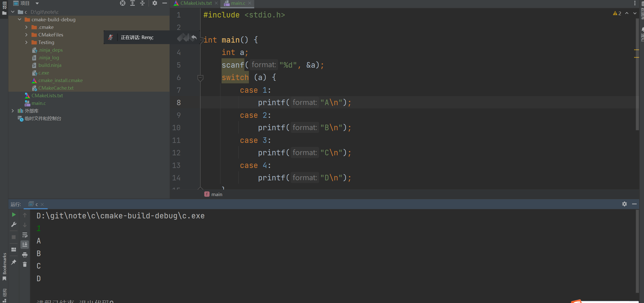Collapse the switch block fold marker
Viewport: 644px width, 303px height.
click(200, 78)
